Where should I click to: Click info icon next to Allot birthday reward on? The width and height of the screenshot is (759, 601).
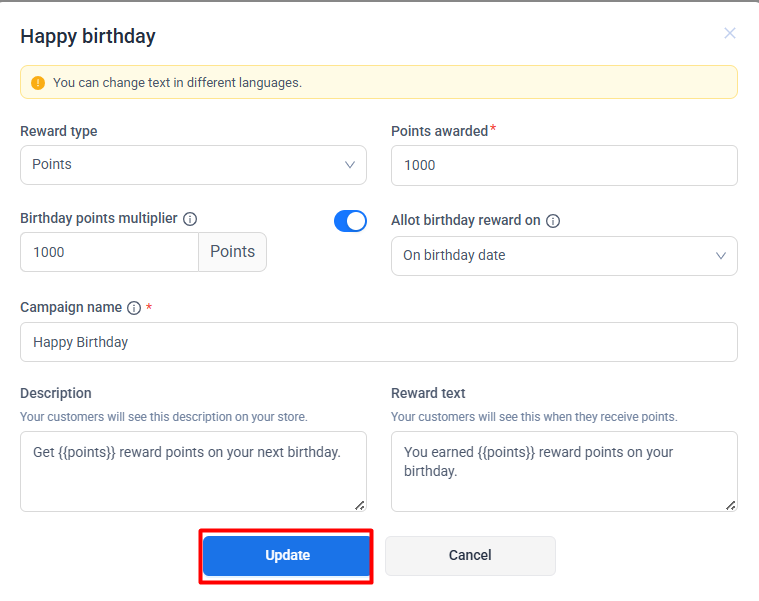(553, 221)
